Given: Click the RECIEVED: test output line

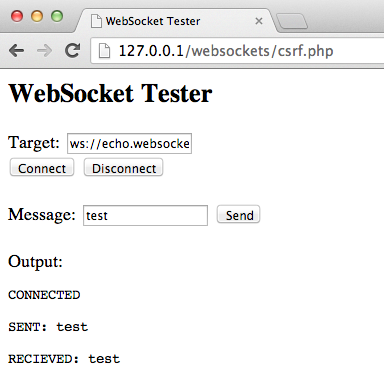Looking at the screenshot, I should click(64, 359).
